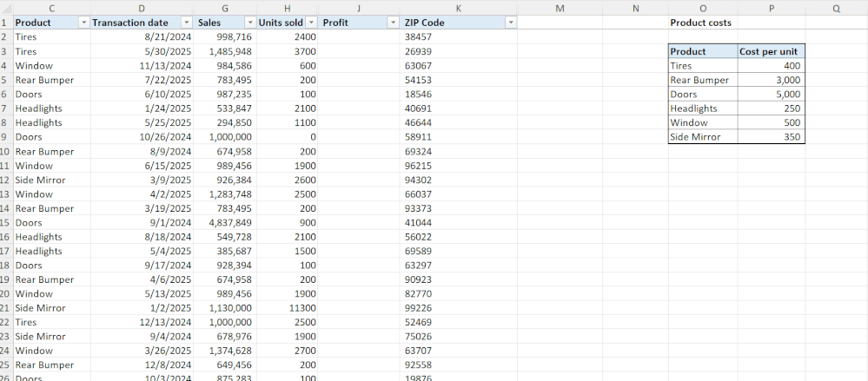Select row 21 header

pyautogui.click(x=6, y=308)
